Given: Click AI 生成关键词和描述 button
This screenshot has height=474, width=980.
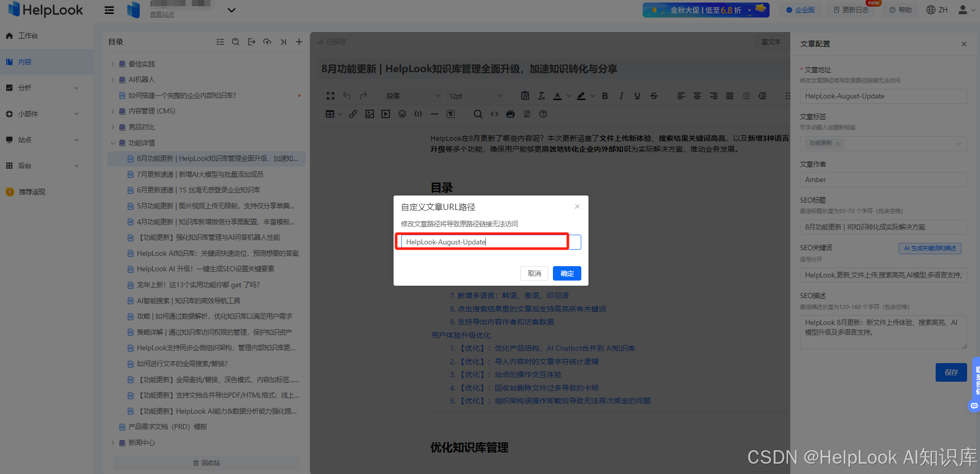Looking at the screenshot, I should (929, 248).
